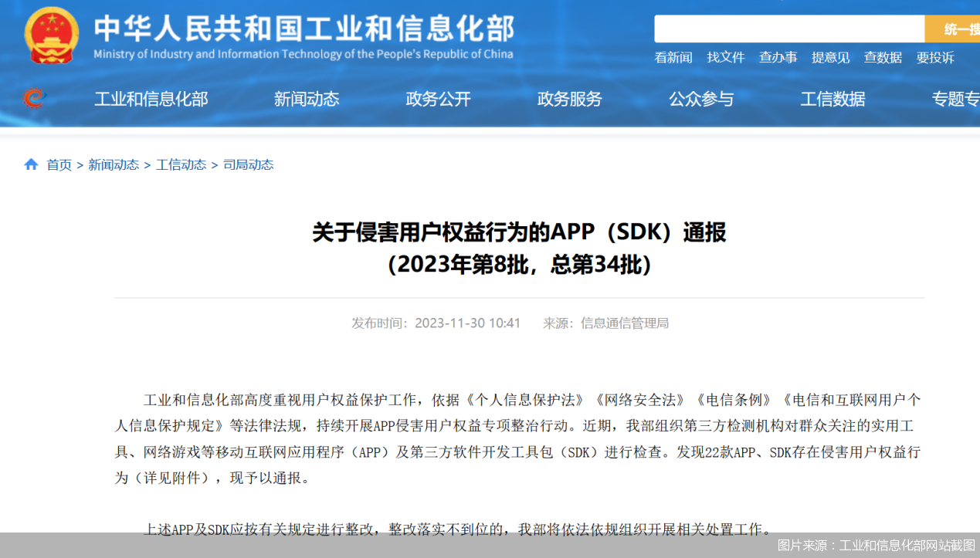The height and width of the screenshot is (558, 980).
Task: Click the home icon in the breadcrumb
Action: pos(29,164)
